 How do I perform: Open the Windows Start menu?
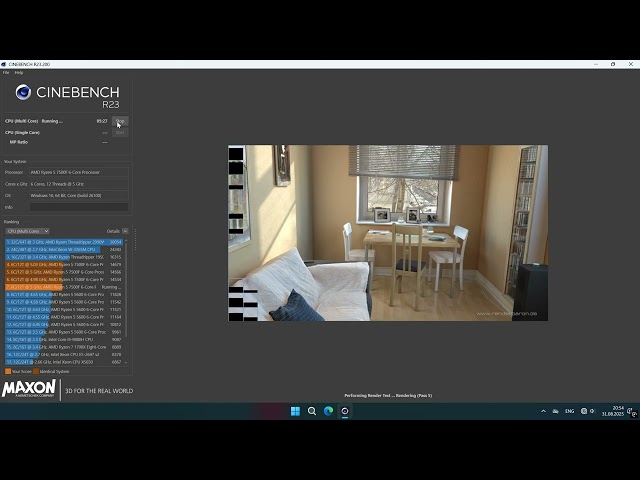tap(295, 411)
